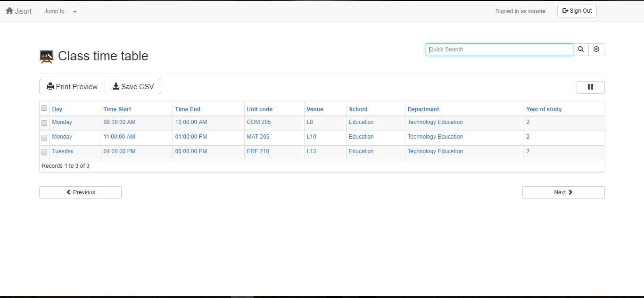Click the 04:00:00 PM start time
Viewport: 644px width, 298px height.
pos(119,151)
